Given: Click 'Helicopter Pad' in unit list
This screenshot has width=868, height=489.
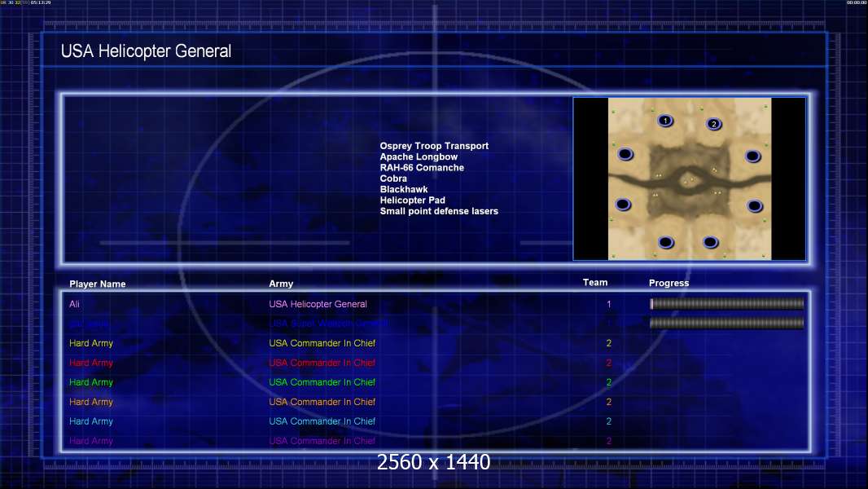Looking at the screenshot, I should pyautogui.click(x=412, y=200).
